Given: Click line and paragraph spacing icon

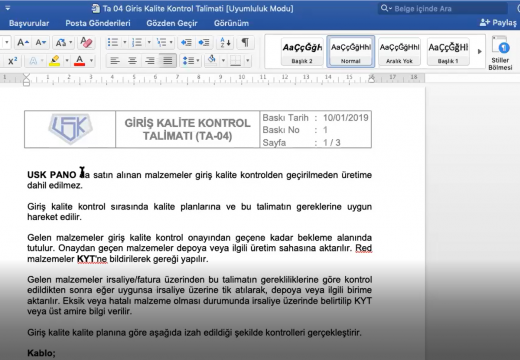Looking at the screenshot, I should click(188, 61).
